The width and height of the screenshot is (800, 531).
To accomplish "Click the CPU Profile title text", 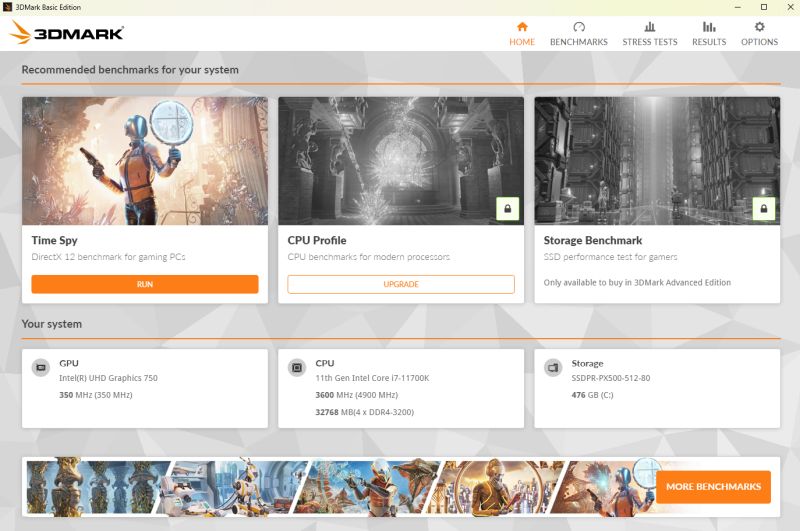I will 317,240.
